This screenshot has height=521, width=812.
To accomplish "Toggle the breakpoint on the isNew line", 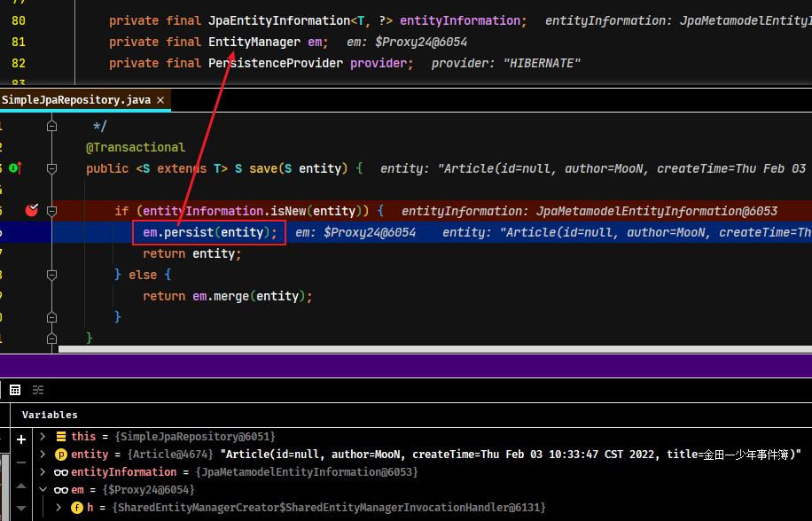I will click(32, 210).
